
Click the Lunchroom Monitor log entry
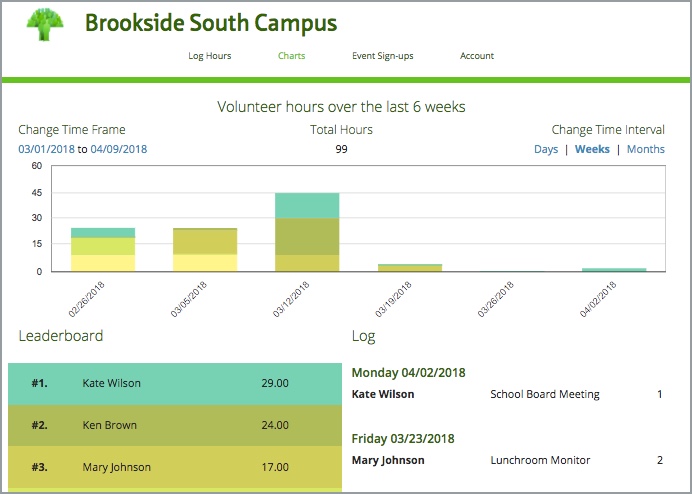[x=540, y=460]
